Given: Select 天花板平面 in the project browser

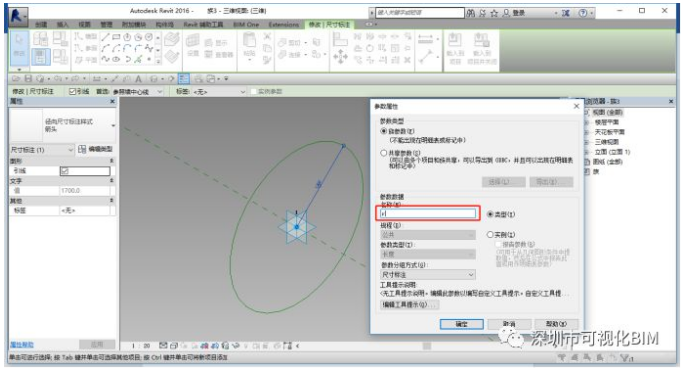Looking at the screenshot, I should pyautogui.click(x=609, y=132).
